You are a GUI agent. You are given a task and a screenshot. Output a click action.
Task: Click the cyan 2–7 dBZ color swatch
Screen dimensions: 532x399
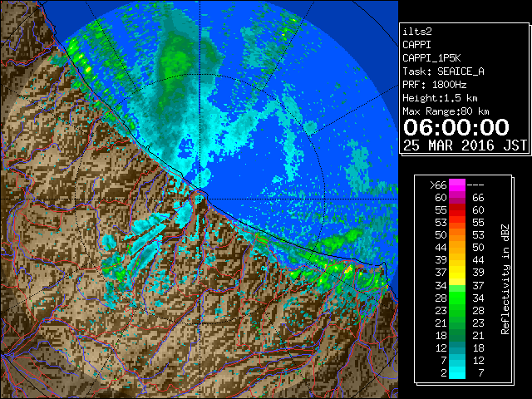pos(457,372)
